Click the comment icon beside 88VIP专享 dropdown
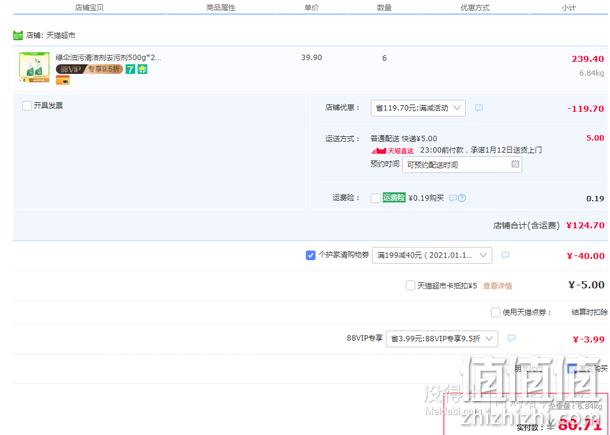The image size is (610, 435). [512, 338]
